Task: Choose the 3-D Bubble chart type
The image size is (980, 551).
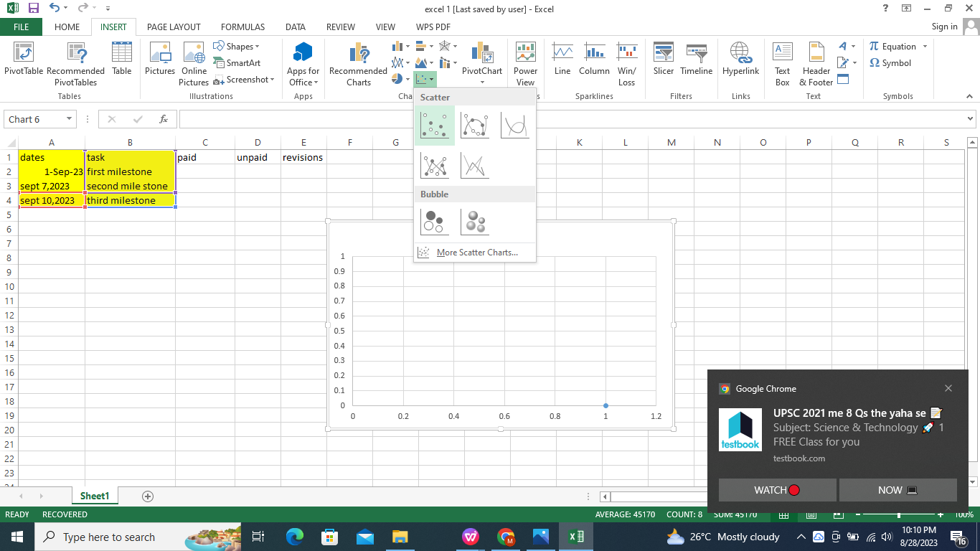Action: pos(475,222)
